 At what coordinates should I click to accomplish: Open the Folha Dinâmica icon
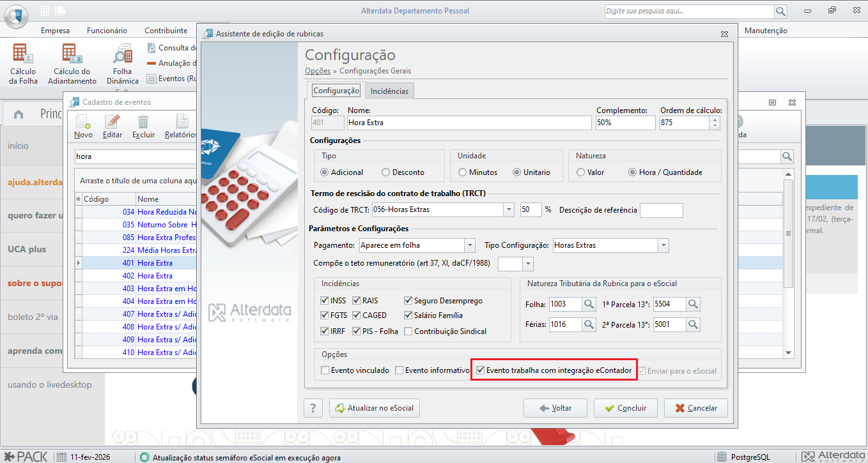pyautogui.click(x=122, y=54)
